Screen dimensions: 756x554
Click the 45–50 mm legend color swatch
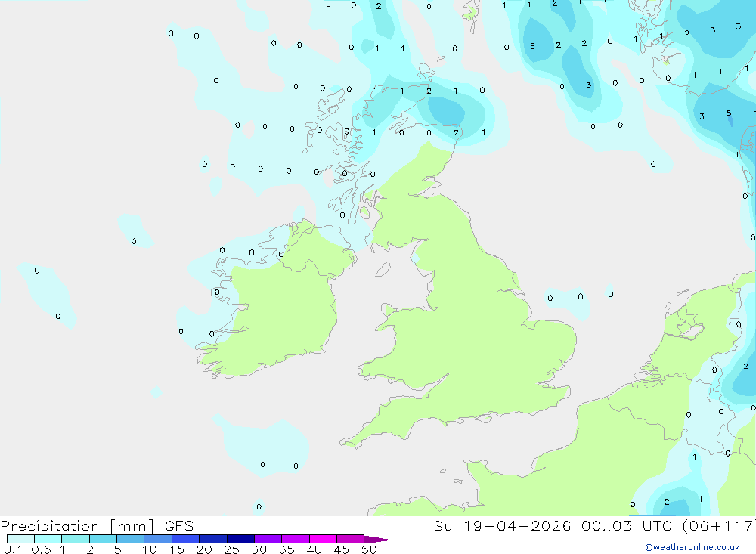(350, 539)
